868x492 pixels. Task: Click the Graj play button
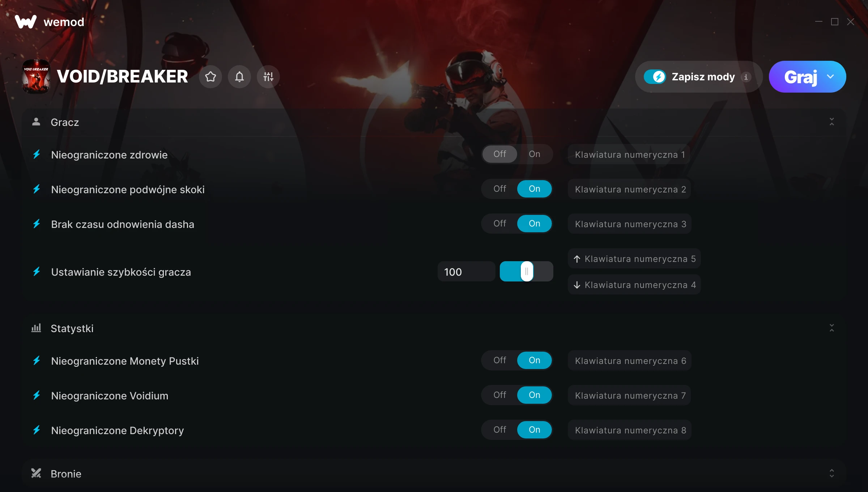click(x=800, y=77)
